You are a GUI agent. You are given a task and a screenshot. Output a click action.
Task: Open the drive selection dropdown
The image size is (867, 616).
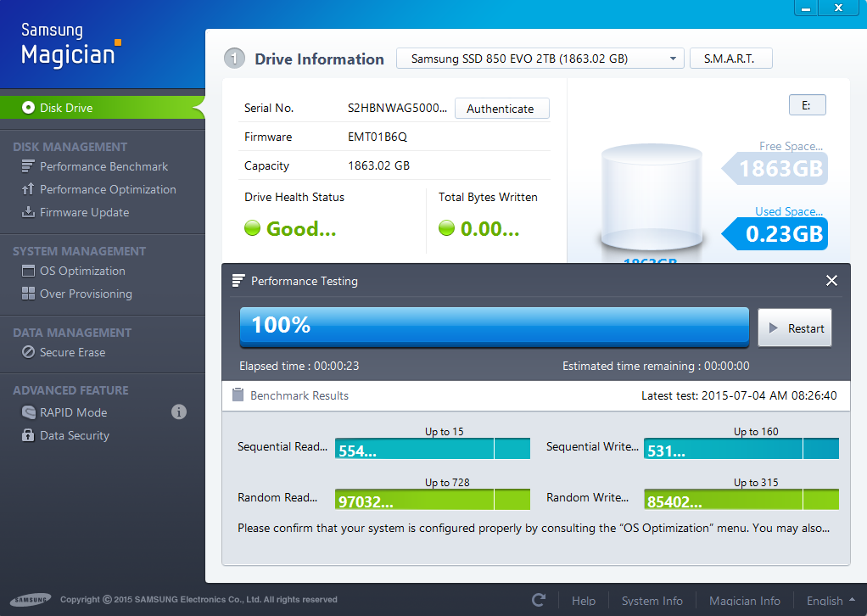coord(540,59)
